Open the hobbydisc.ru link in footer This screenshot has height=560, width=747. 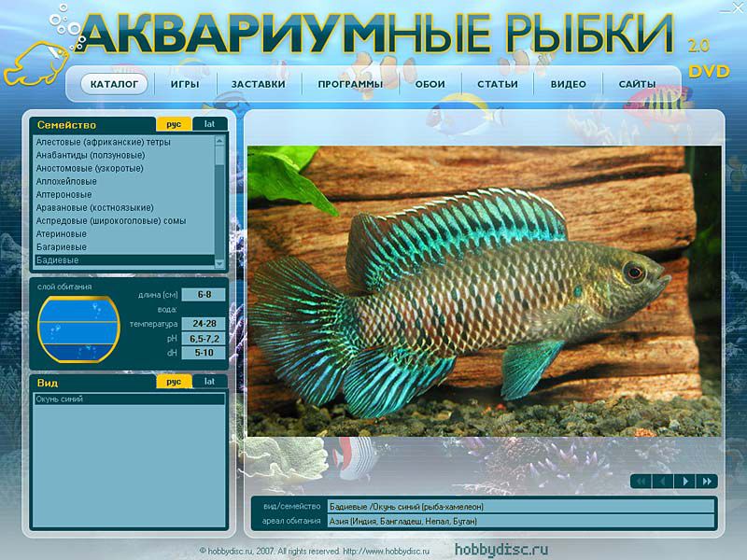[501, 550]
